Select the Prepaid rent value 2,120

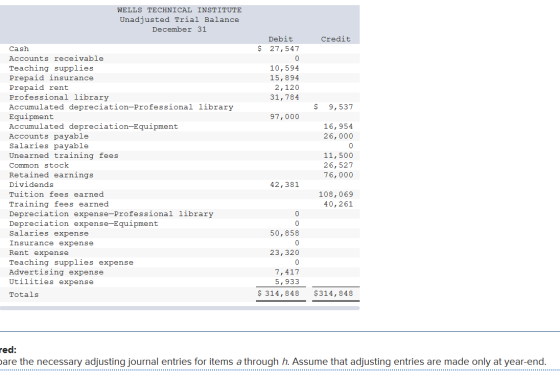(287, 87)
